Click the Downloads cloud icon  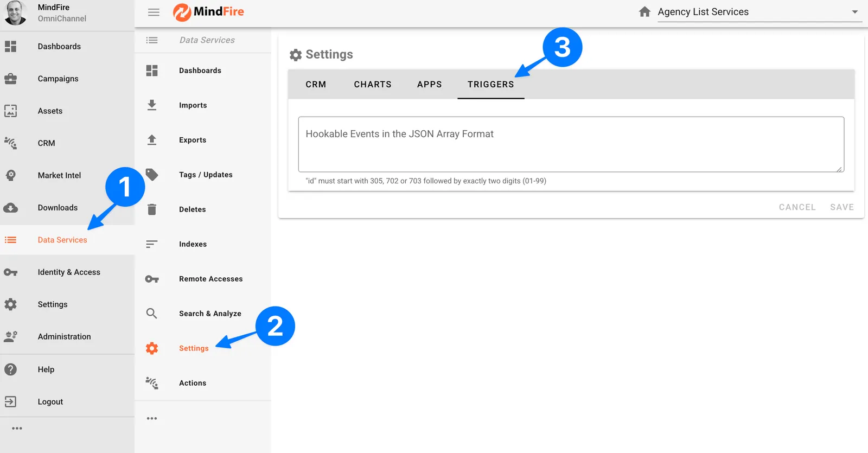pyautogui.click(x=11, y=208)
